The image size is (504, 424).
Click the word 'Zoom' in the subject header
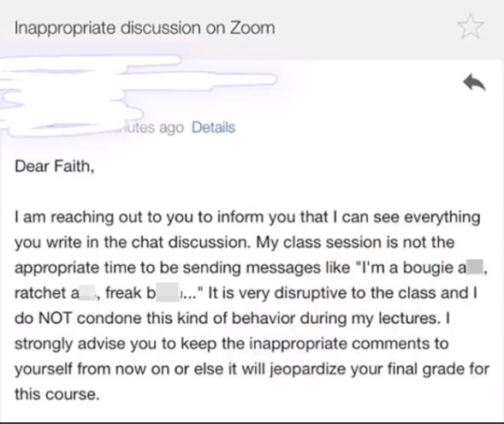pyautogui.click(x=252, y=28)
